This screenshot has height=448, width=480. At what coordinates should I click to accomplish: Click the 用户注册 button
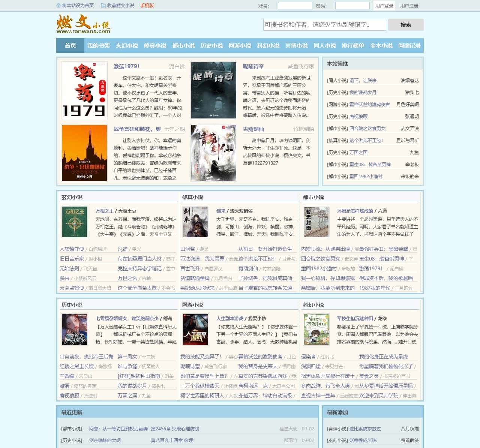click(x=409, y=6)
